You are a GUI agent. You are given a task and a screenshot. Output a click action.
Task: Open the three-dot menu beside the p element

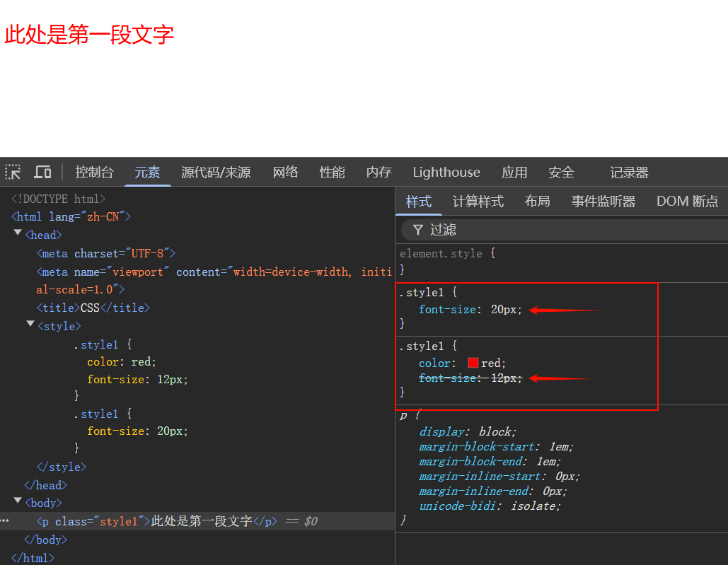tap(5, 521)
